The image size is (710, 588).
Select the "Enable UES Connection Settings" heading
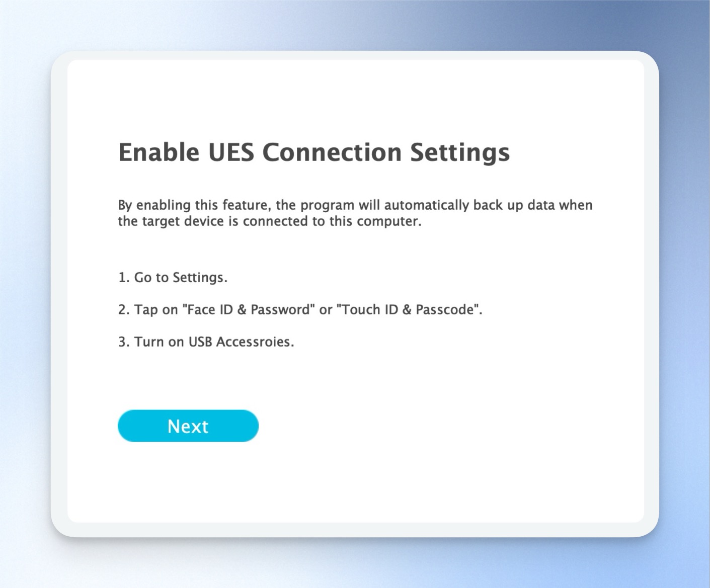click(x=314, y=152)
